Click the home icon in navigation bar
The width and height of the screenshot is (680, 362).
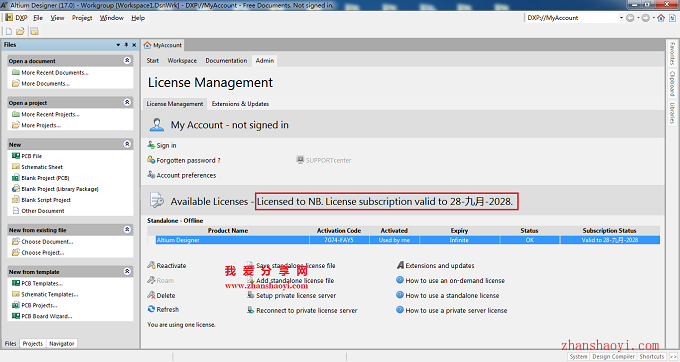click(x=661, y=18)
